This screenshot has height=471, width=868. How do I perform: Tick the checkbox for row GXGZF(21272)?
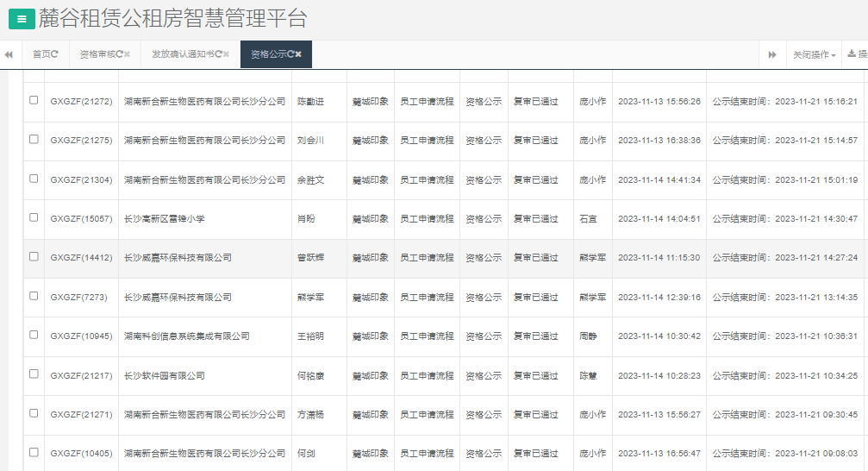click(34, 100)
